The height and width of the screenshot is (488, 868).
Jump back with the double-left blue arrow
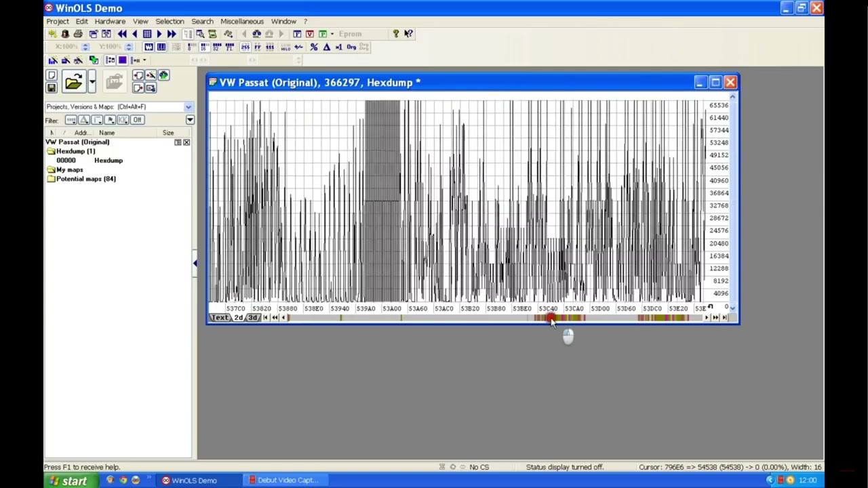(122, 34)
